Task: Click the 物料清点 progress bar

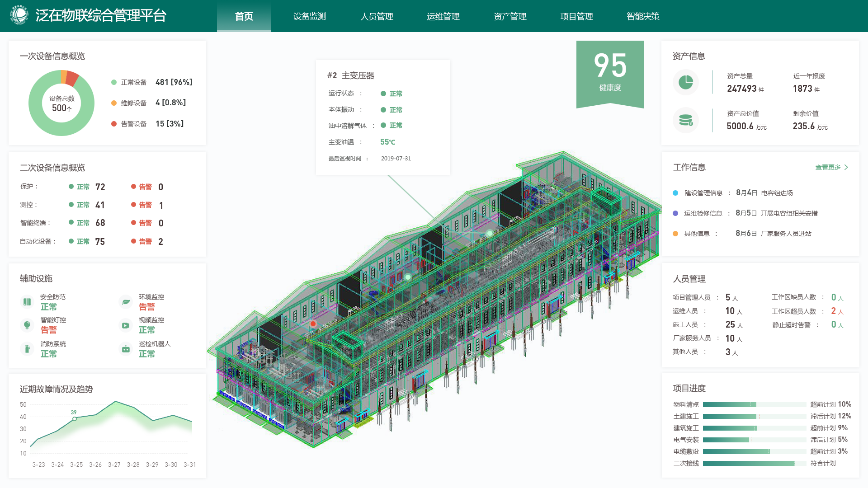Action: coord(754,404)
